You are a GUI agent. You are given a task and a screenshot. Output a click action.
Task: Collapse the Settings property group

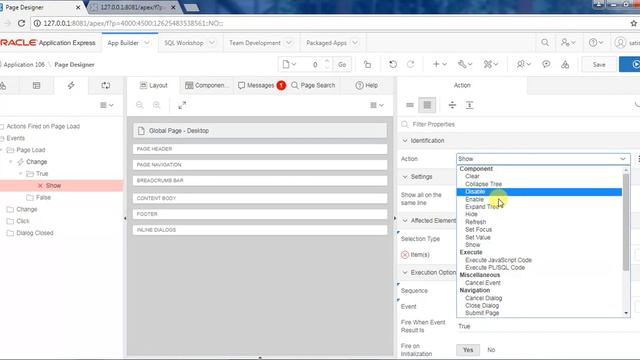point(405,177)
